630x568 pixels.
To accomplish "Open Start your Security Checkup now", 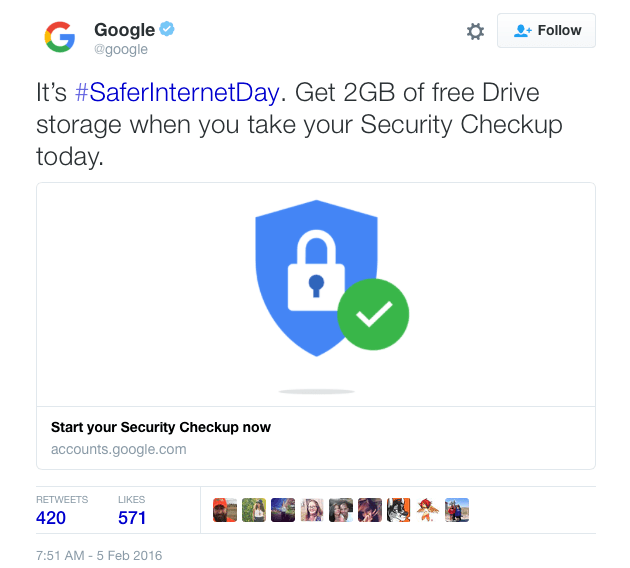I will click(161, 427).
